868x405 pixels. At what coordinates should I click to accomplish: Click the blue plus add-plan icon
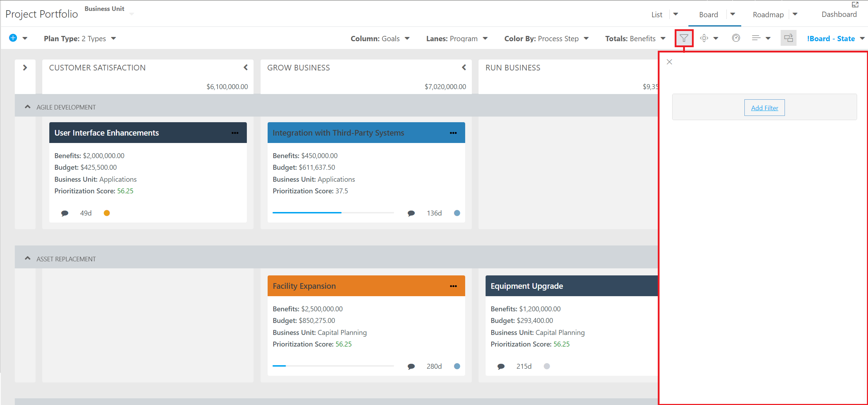tap(13, 38)
